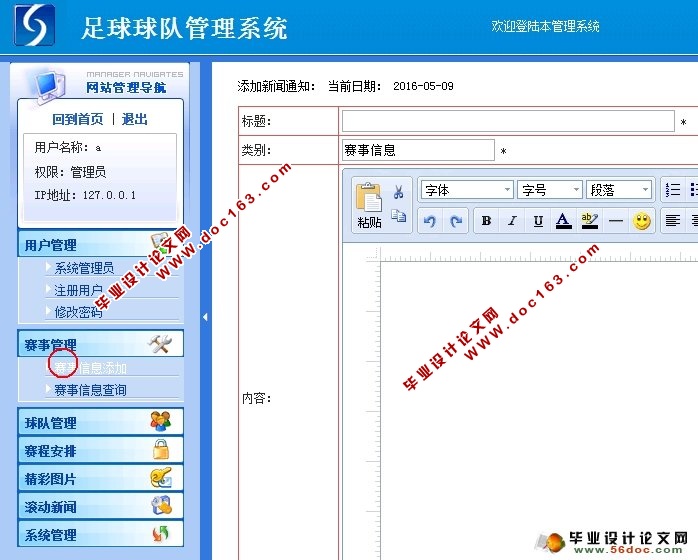Toggle Bold formatting

pyautogui.click(x=487, y=220)
